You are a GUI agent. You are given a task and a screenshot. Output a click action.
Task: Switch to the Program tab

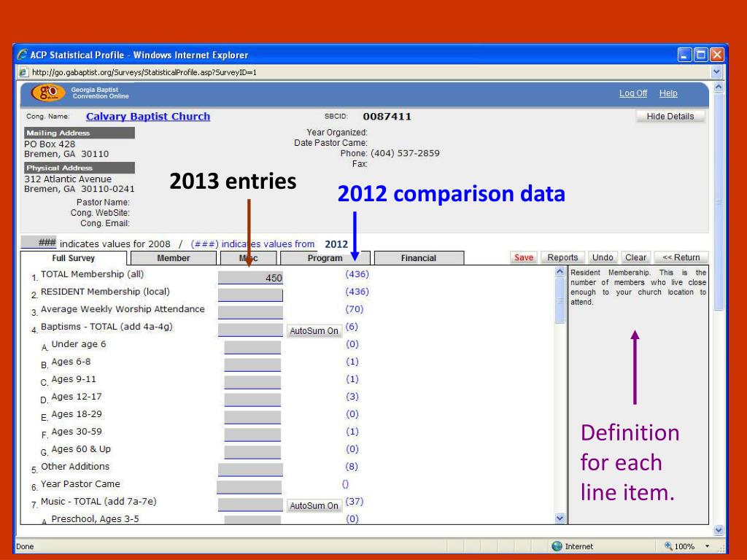[325, 258]
